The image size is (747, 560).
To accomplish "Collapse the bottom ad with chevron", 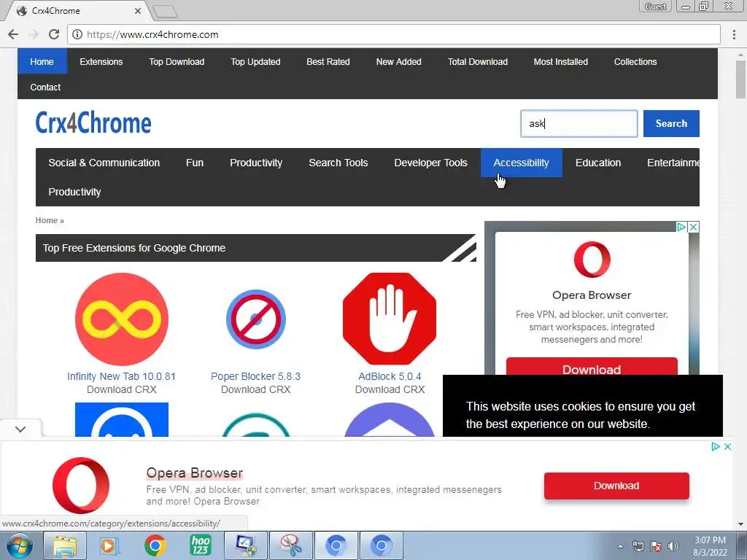I will pyautogui.click(x=20, y=429).
